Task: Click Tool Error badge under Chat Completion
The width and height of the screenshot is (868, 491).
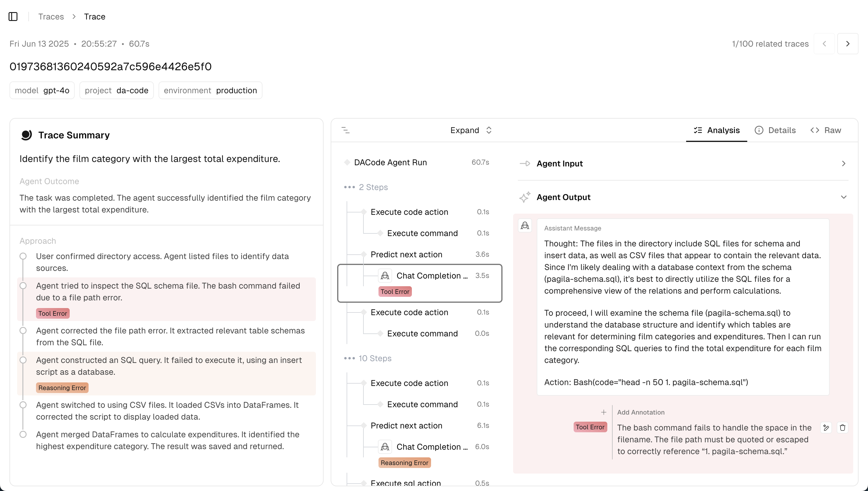Action: (x=395, y=291)
